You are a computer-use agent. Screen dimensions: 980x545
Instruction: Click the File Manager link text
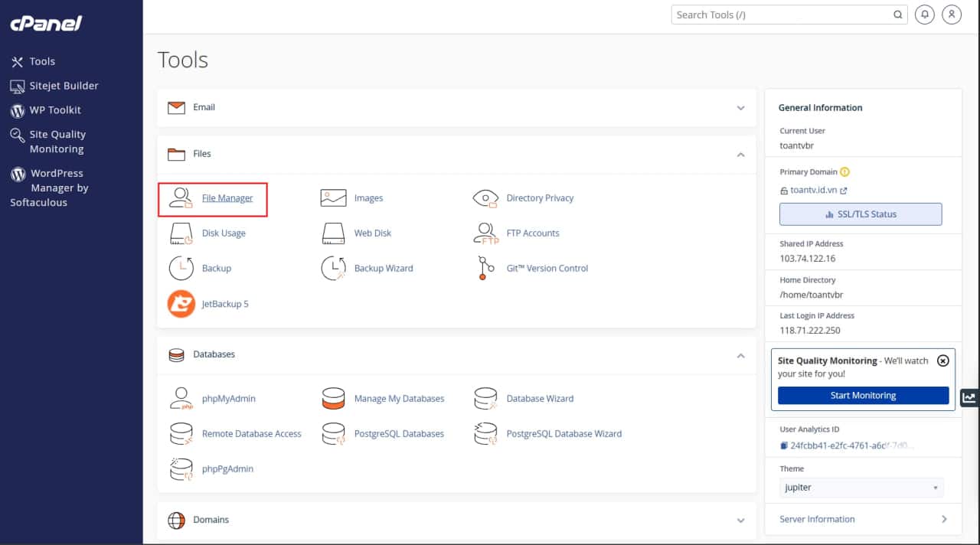pyautogui.click(x=227, y=198)
